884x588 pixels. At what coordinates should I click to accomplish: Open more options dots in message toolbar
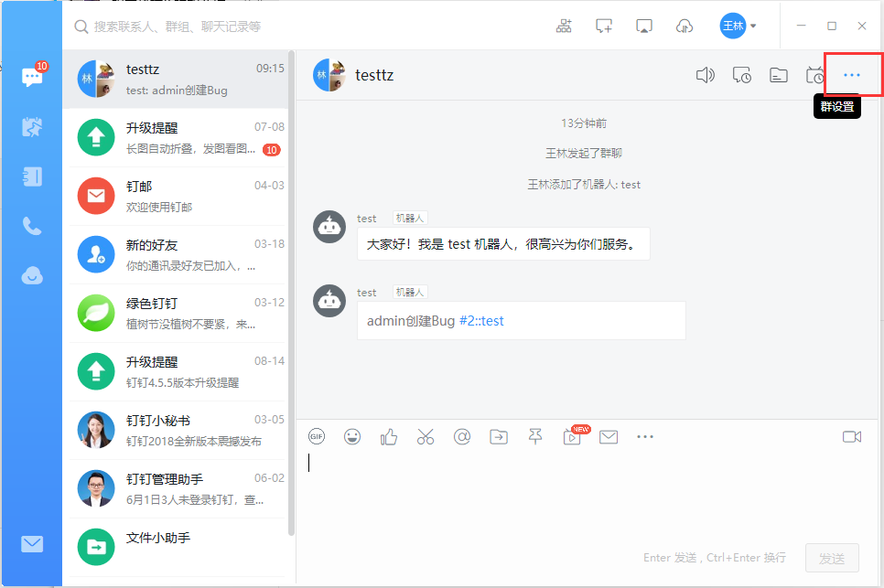645,436
